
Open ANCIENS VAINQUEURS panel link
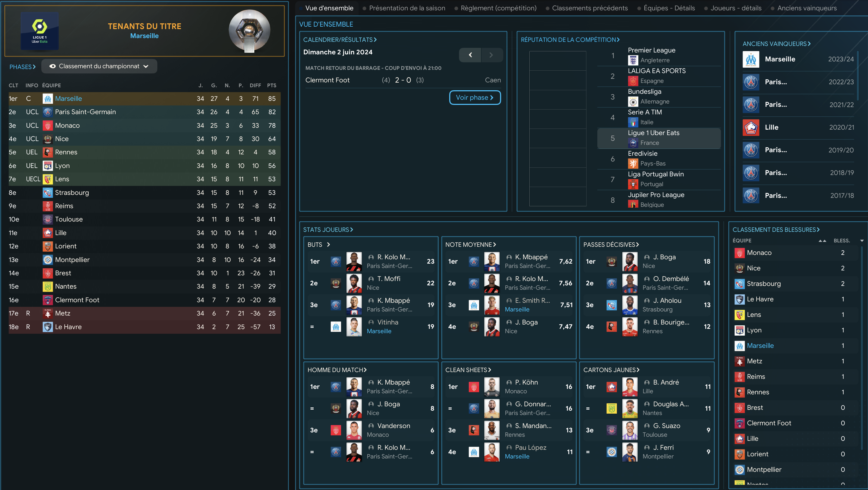click(776, 44)
